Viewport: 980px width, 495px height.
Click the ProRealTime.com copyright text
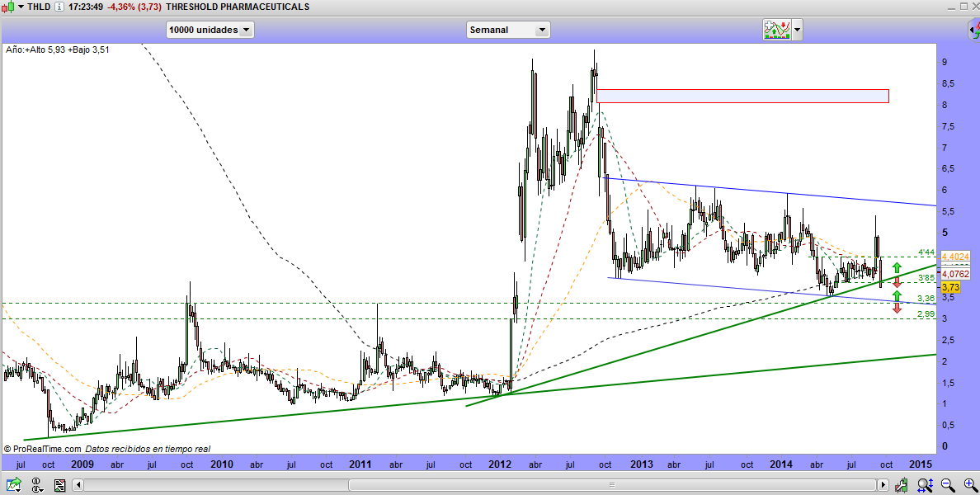point(43,449)
